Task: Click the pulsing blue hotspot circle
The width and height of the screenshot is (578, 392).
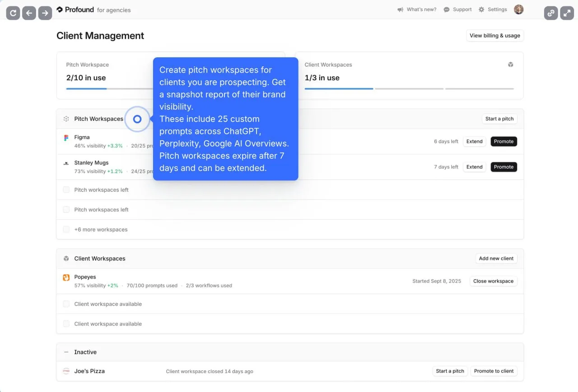Action: click(137, 119)
